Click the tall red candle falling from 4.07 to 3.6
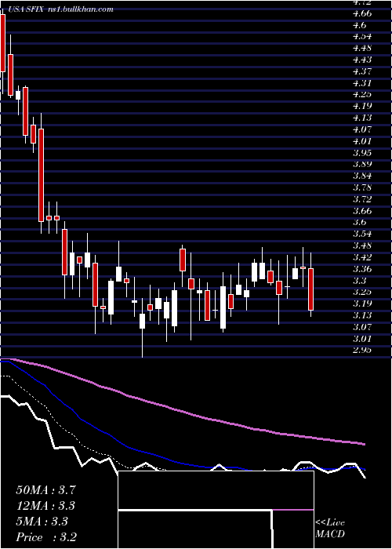The image size is (392, 549). point(41,175)
